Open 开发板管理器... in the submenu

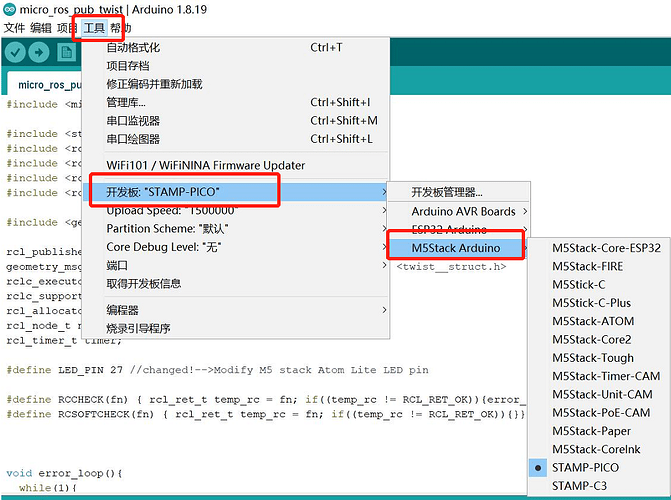tap(458, 193)
